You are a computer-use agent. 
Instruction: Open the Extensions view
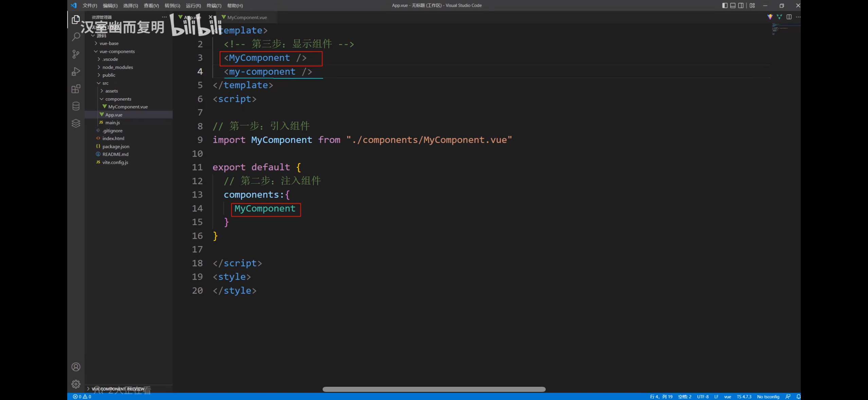tap(76, 89)
